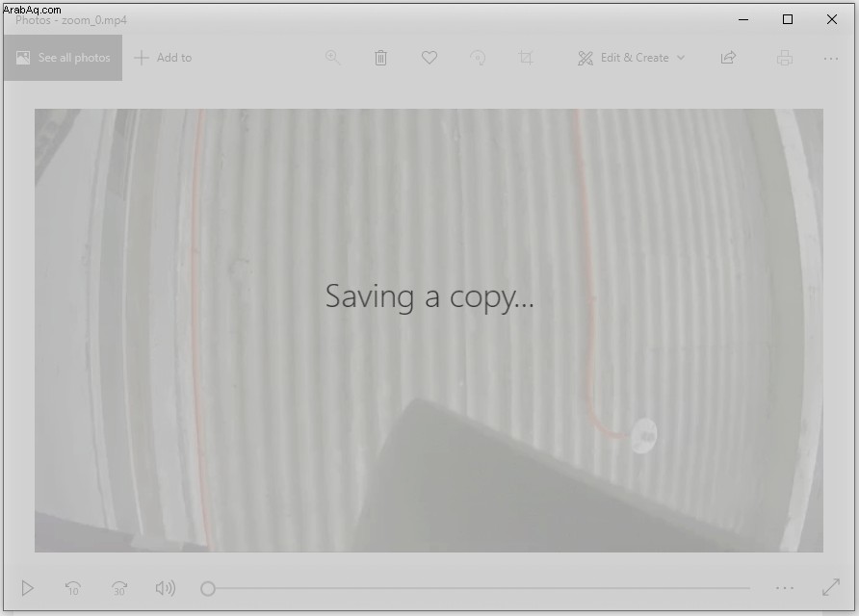
Task: Open playback more options ellipsis
Action: (785, 588)
